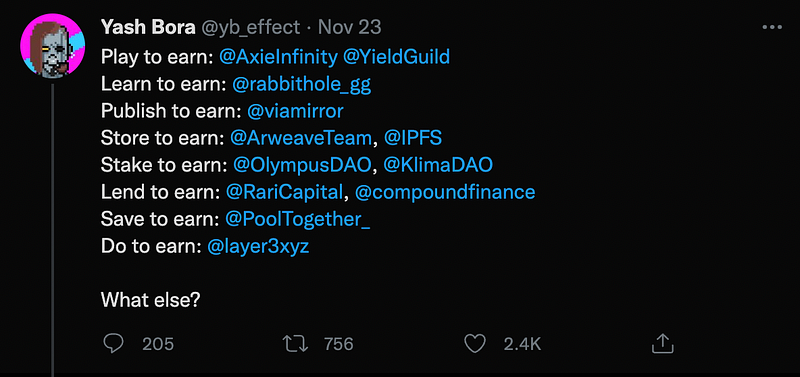Open the @AxieInfinity mention
800x377 pixels.
tap(279, 57)
